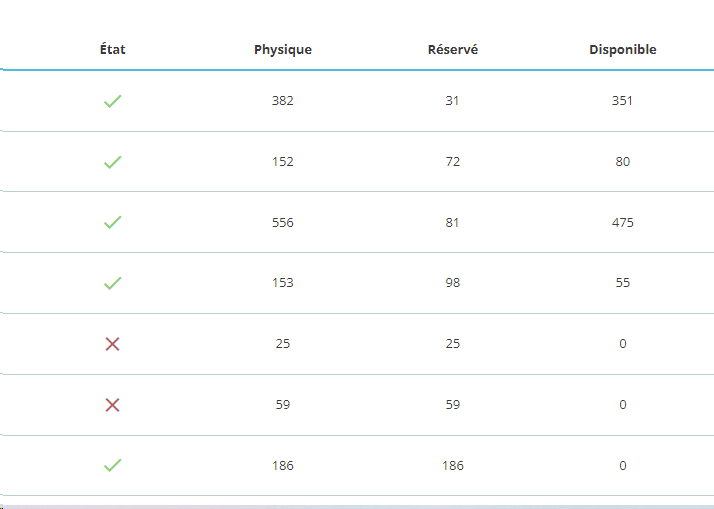Select the Disponible value 80
This screenshot has height=509, width=714.
tap(623, 162)
